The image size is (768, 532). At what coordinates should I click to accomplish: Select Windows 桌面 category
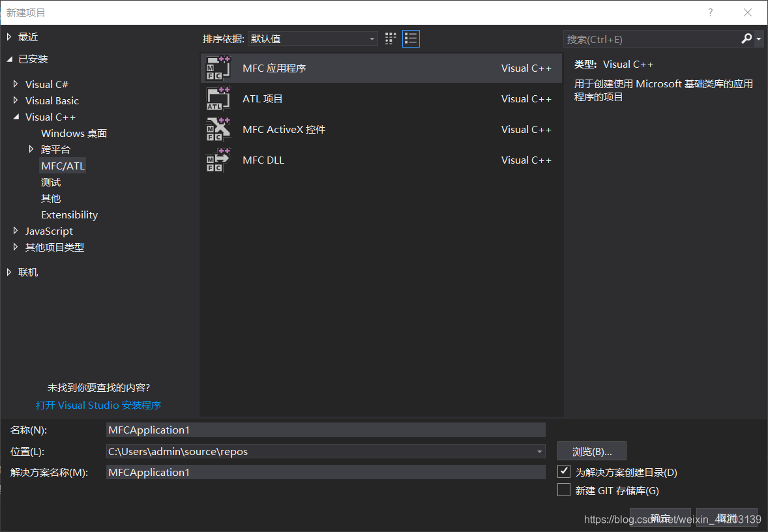point(74,133)
